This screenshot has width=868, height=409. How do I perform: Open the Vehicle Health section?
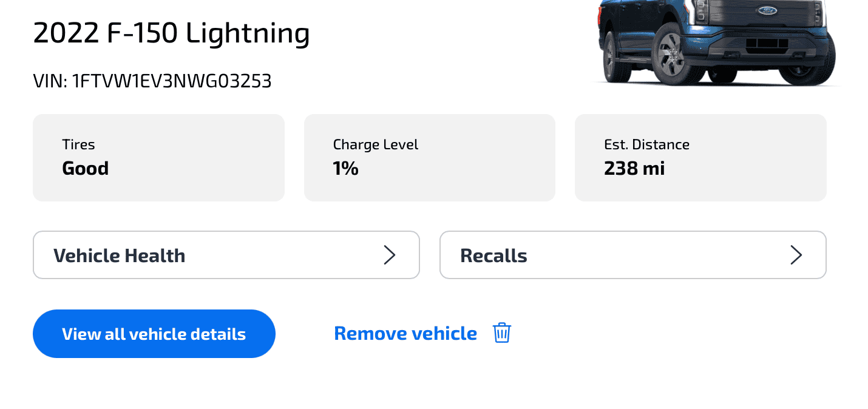(226, 255)
